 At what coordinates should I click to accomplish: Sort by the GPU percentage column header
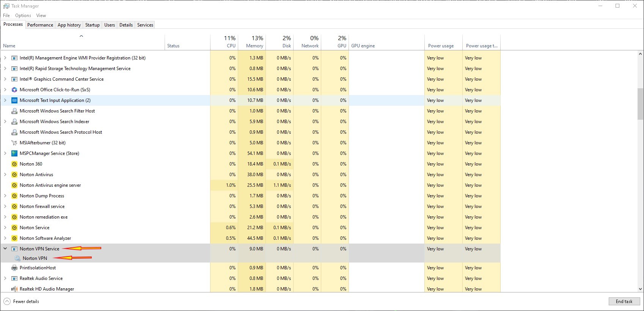coord(335,42)
